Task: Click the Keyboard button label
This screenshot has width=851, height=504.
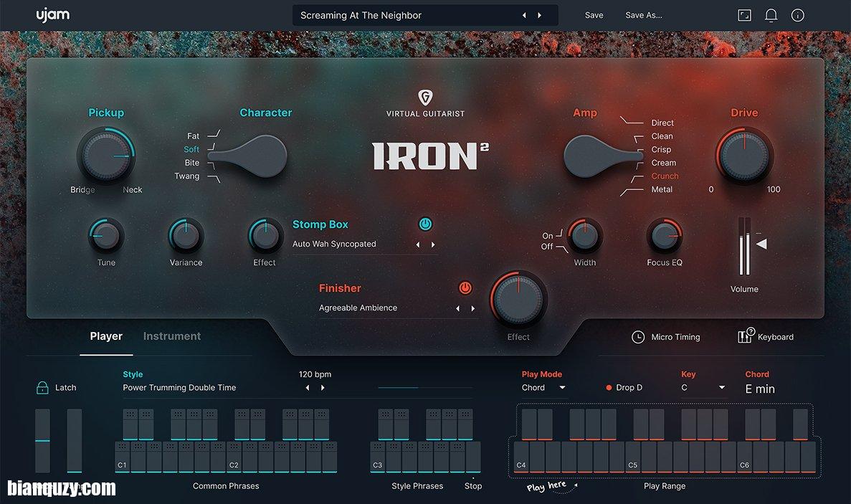Action: pos(775,337)
